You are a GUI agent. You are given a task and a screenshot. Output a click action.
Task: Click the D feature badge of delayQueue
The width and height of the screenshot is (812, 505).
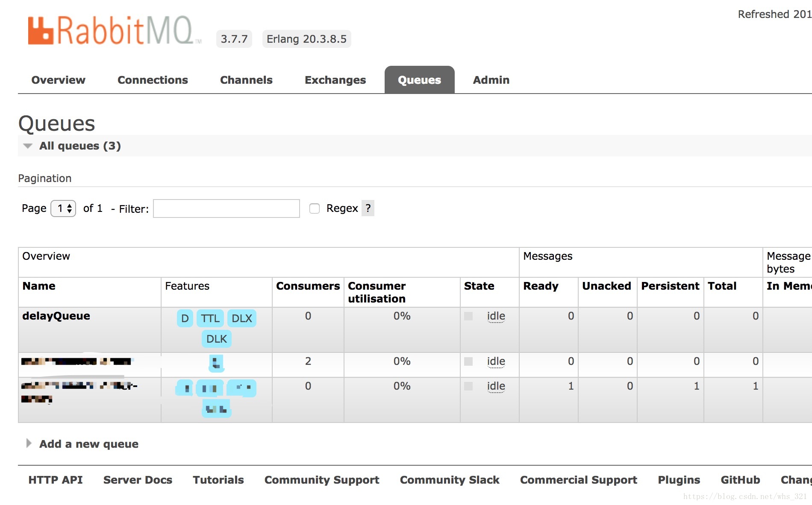click(x=185, y=318)
